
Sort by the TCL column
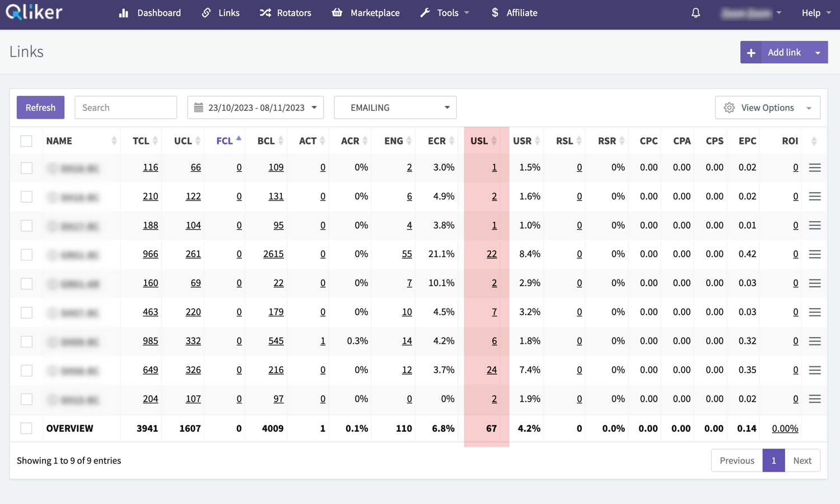[141, 141]
